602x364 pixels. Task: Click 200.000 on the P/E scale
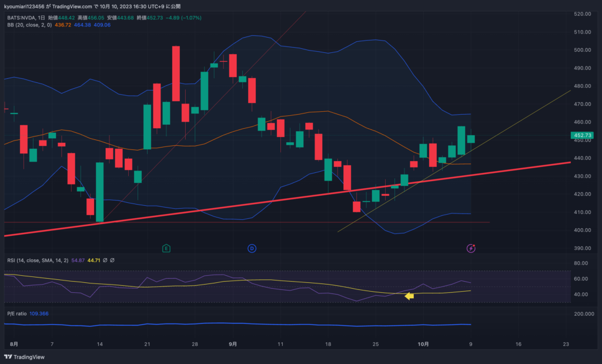tap(584, 314)
